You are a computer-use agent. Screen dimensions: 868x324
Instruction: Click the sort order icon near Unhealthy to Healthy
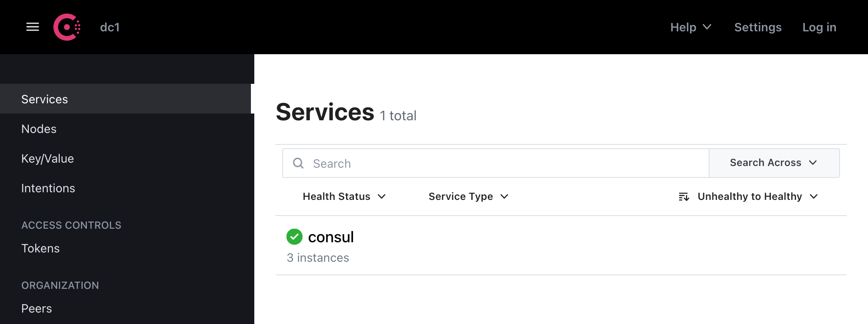(x=683, y=196)
